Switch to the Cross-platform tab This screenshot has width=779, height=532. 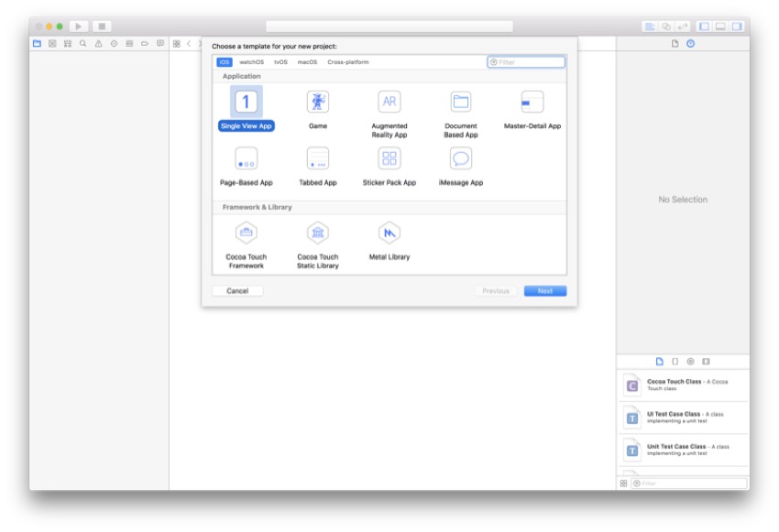347,62
